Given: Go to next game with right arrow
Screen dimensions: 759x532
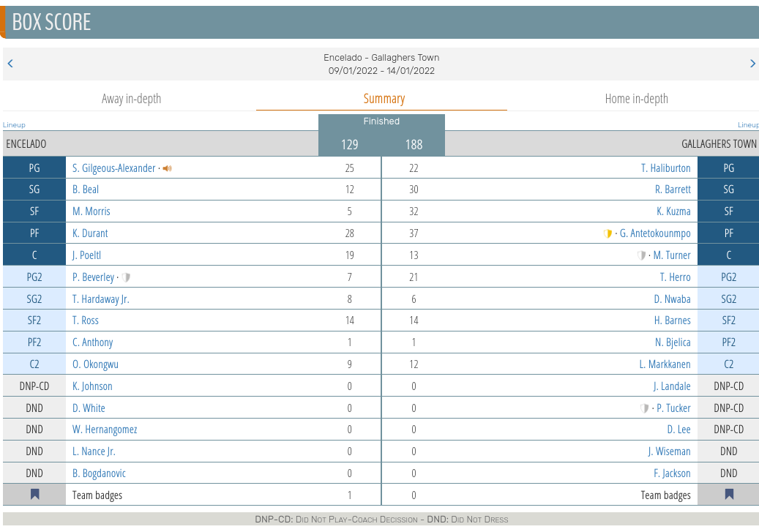Looking at the screenshot, I should click(x=752, y=64).
